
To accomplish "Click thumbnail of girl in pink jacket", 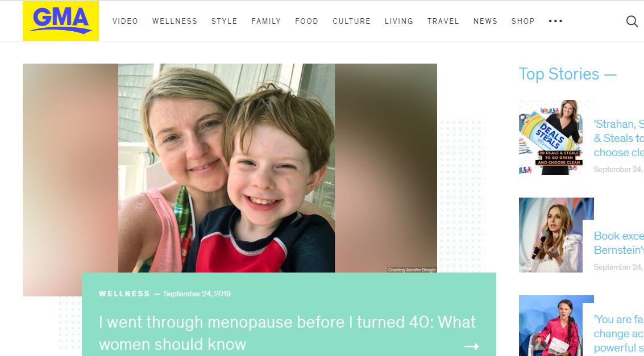I will tap(550, 326).
